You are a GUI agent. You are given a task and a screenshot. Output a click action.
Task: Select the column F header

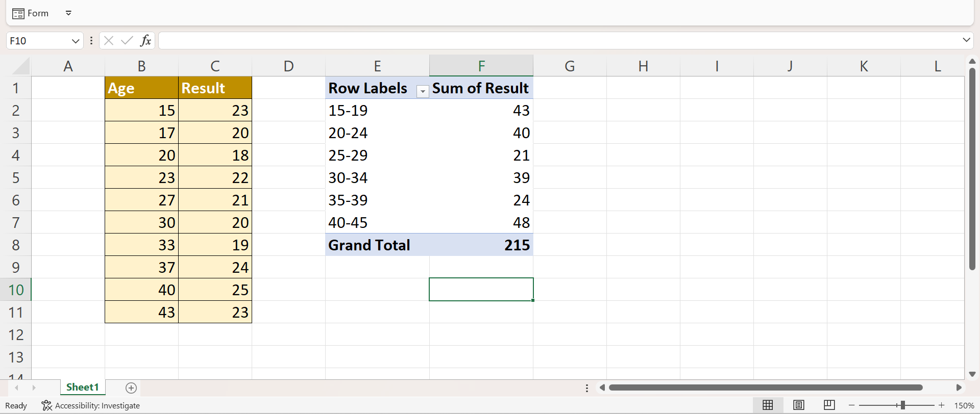[481, 66]
